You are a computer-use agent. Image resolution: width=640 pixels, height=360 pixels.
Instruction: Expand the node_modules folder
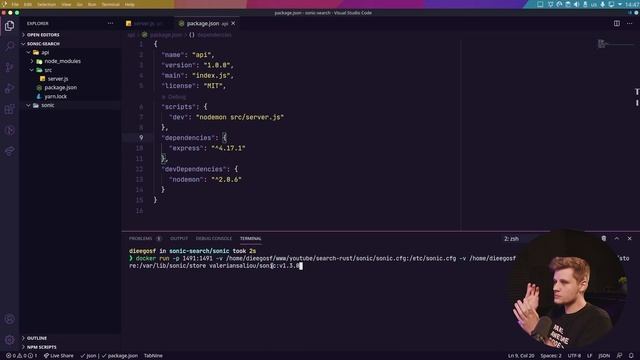click(x=70, y=61)
